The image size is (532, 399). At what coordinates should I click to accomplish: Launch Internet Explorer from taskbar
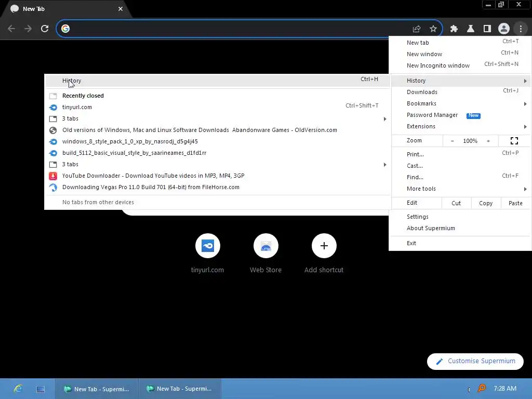18,389
